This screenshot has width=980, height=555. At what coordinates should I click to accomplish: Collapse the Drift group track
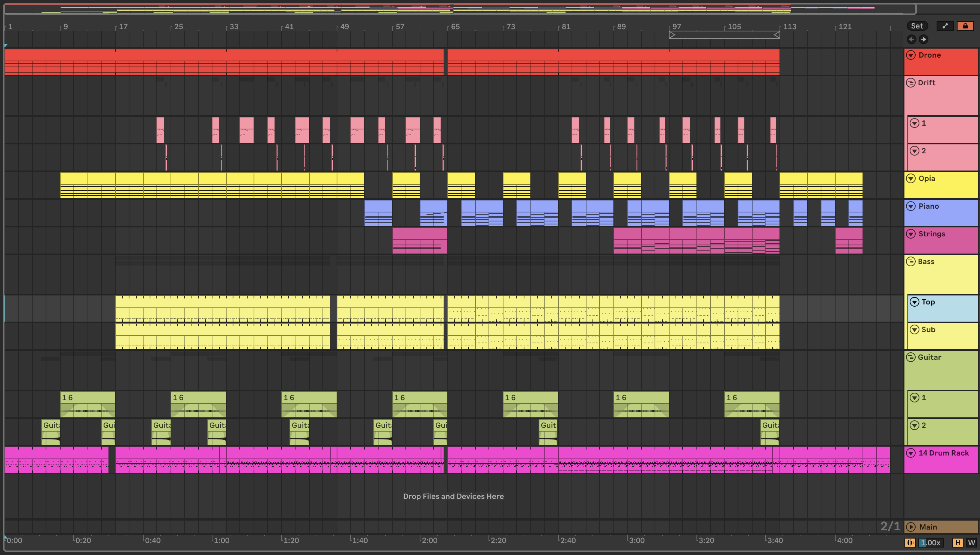click(x=911, y=83)
